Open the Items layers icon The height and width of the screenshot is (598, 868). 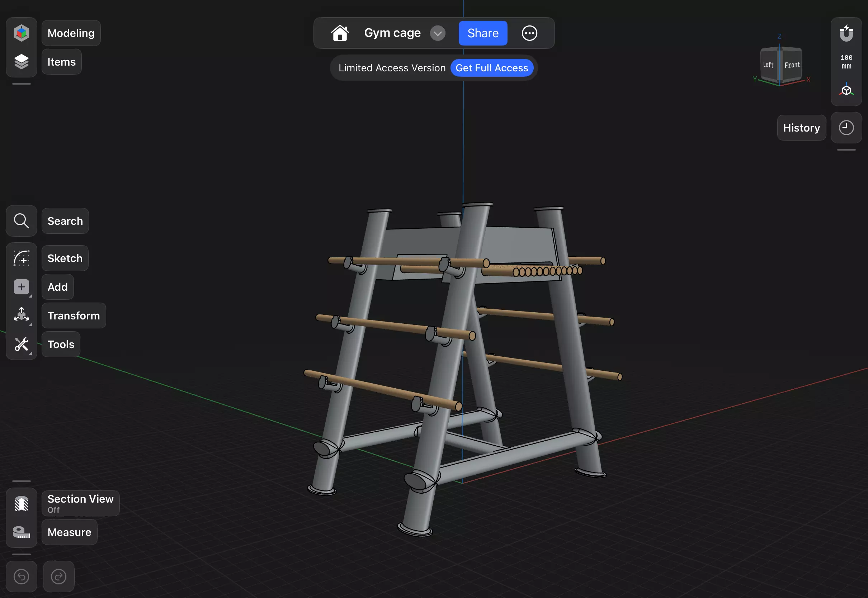(22, 62)
